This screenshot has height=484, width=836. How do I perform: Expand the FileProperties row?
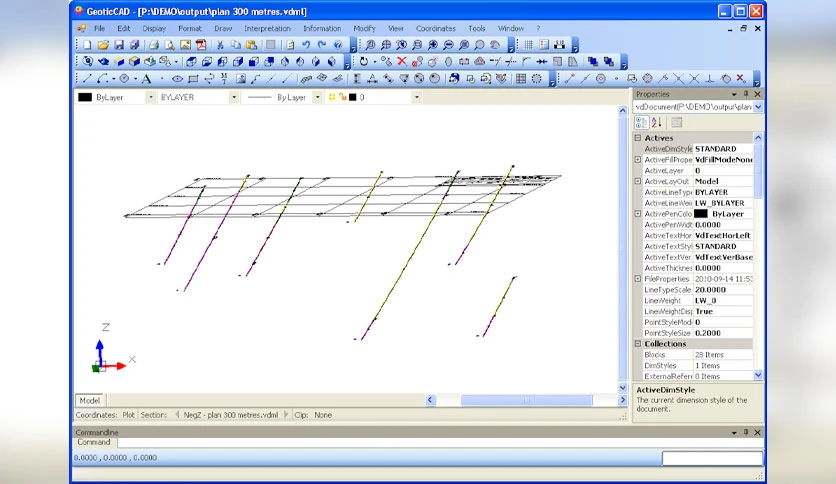click(638, 279)
